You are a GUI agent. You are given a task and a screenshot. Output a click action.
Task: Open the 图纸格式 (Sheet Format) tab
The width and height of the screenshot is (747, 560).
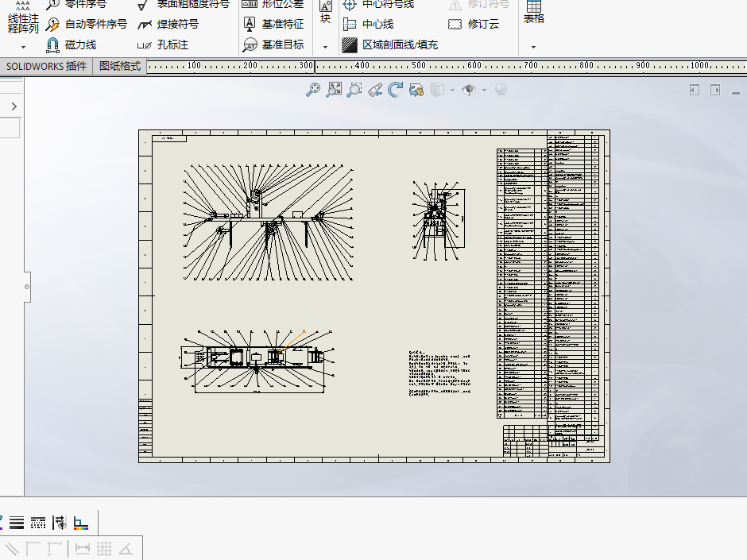click(119, 66)
